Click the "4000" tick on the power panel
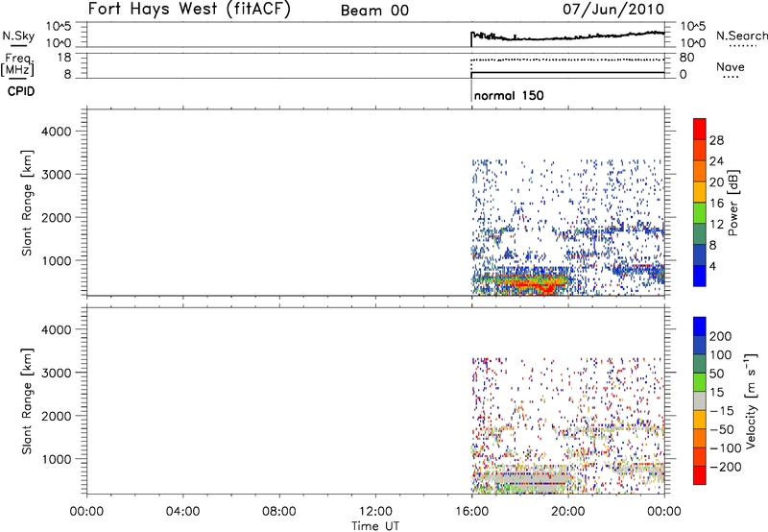 (56, 132)
